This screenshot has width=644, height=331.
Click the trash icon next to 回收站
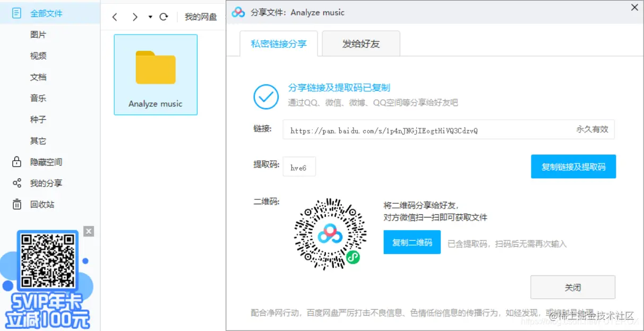(x=17, y=204)
